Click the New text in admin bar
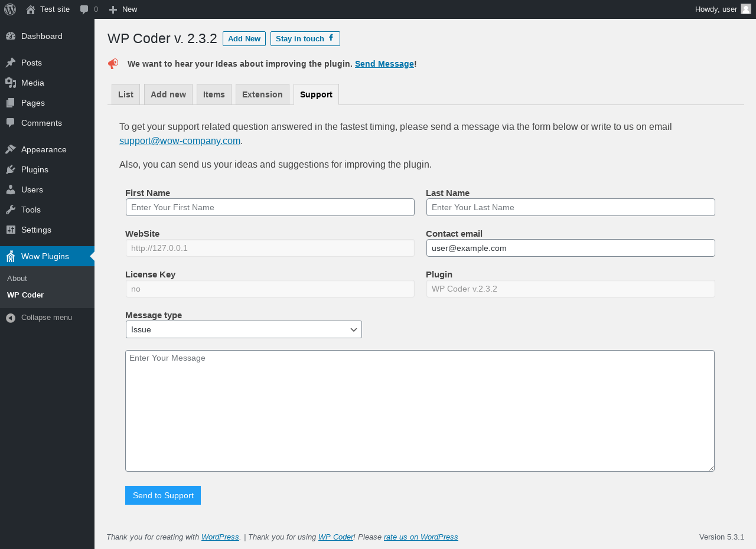 pos(129,9)
